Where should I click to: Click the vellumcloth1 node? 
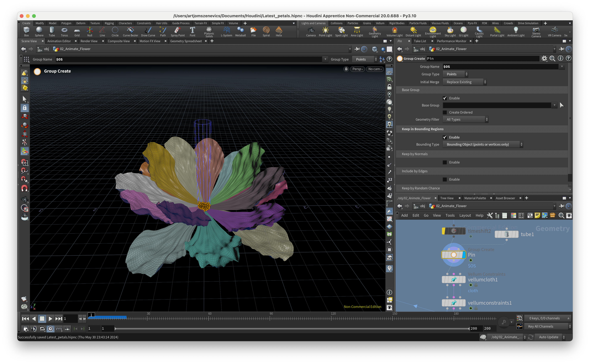click(x=454, y=280)
